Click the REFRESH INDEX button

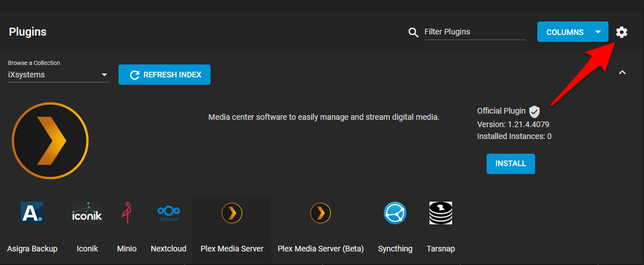164,75
